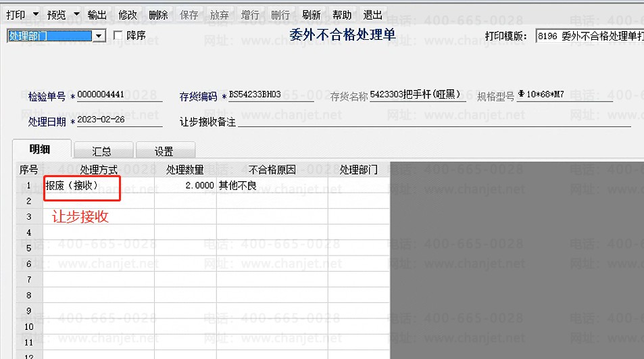The image size is (644, 359).
Task: Click the 预览 toolbar button
Action: (56, 15)
